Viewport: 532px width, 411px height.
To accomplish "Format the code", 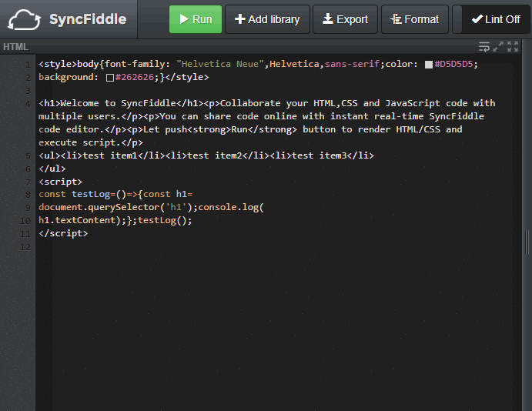I will (x=415, y=19).
